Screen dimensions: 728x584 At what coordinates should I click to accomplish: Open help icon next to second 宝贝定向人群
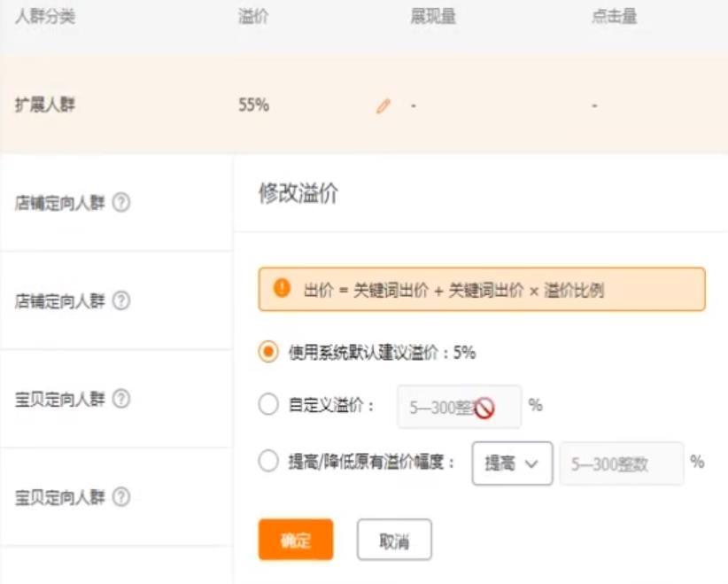click(122, 497)
